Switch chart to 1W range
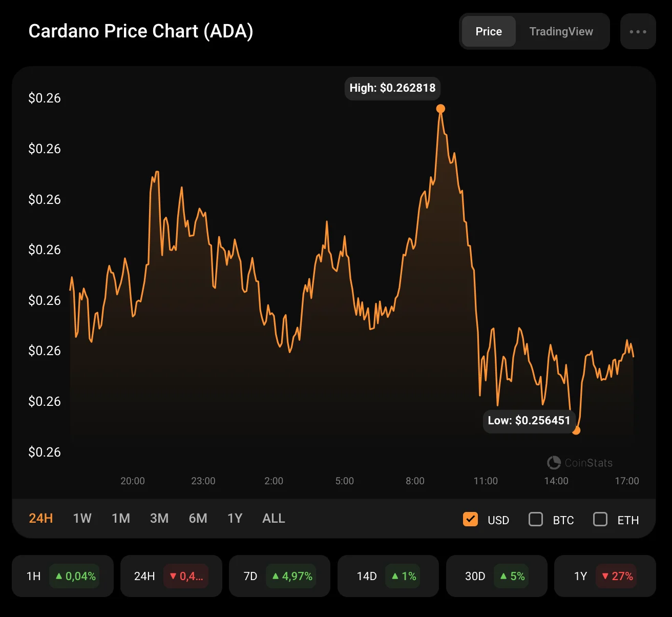The image size is (672, 617). pyautogui.click(x=82, y=518)
